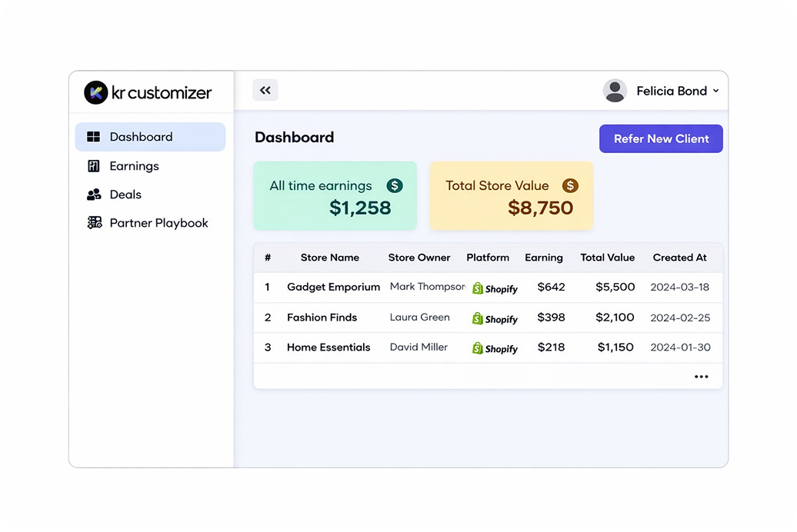
Task: Select the Partner Playbook icon
Action: coord(92,222)
